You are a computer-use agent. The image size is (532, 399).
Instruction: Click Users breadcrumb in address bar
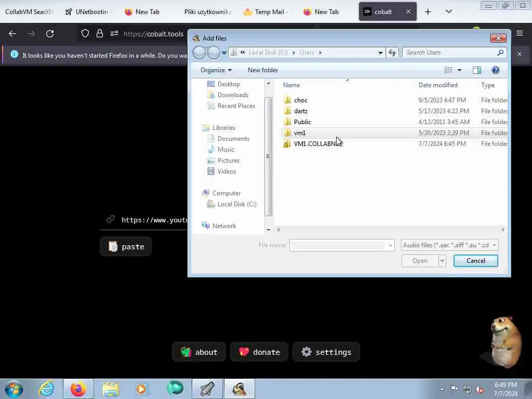click(307, 52)
